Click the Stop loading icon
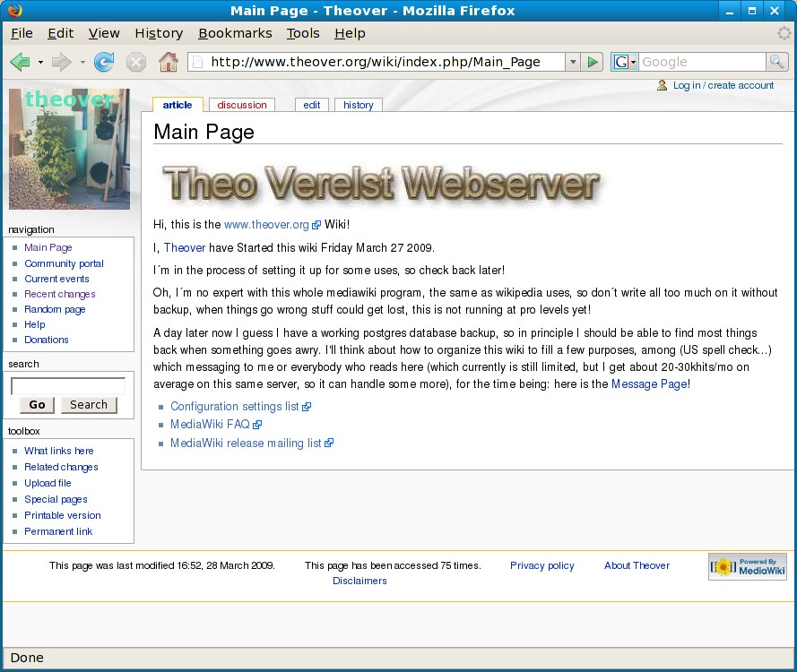The width and height of the screenshot is (797, 672). click(x=135, y=63)
